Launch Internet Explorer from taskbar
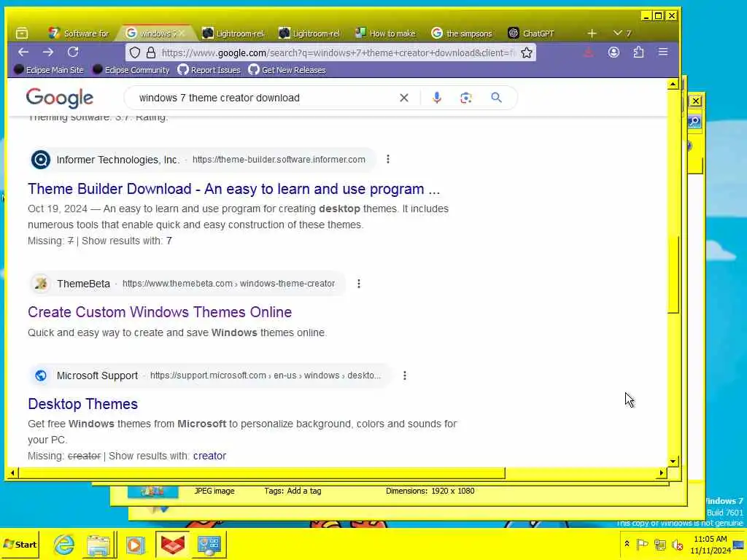 pyautogui.click(x=64, y=544)
